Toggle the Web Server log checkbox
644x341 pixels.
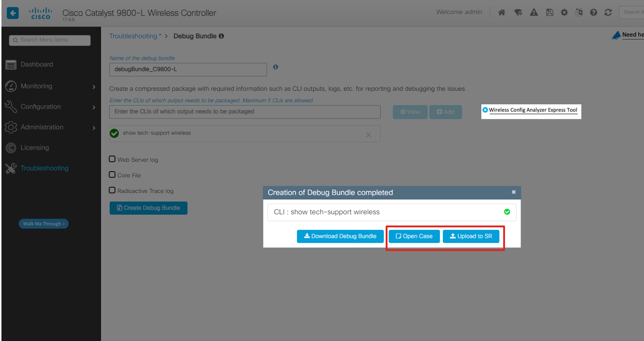[x=112, y=159]
